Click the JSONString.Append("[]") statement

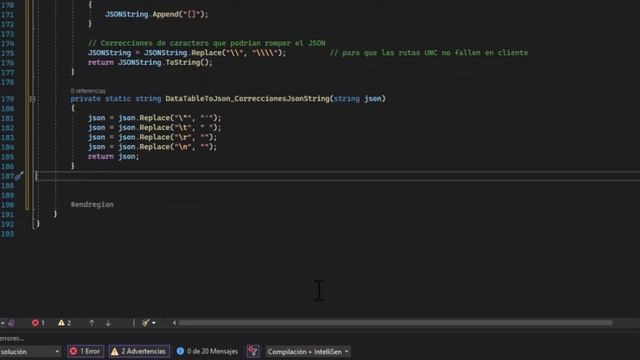click(157, 14)
